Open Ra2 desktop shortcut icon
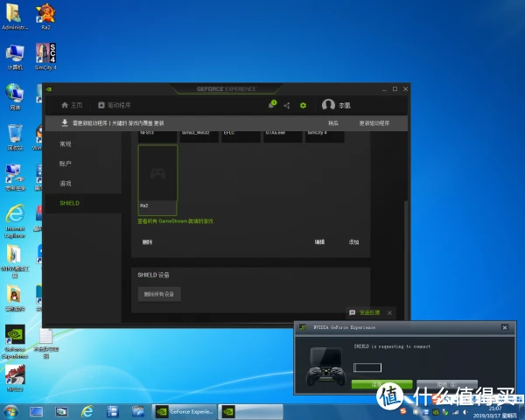This screenshot has height=420, width=525. coord(45,13)
